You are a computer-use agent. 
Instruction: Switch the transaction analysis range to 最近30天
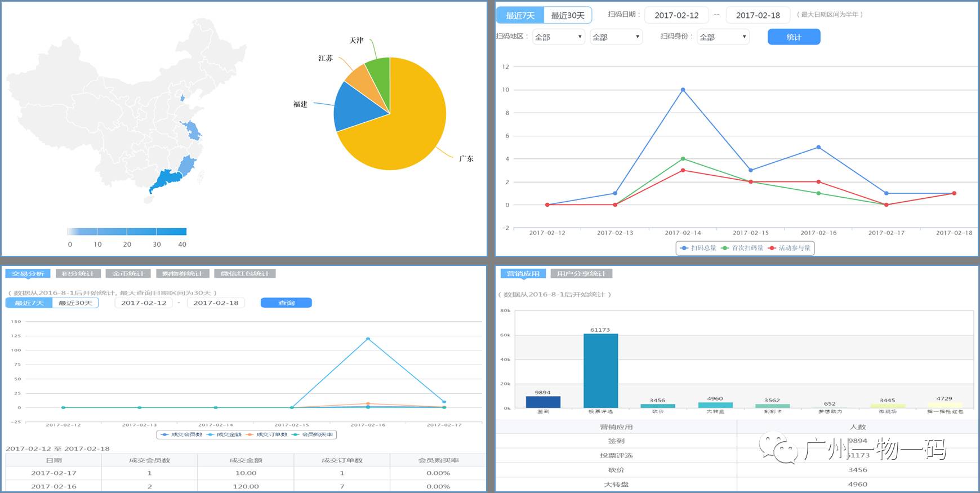pyautogui.click(x=75, y=303)
